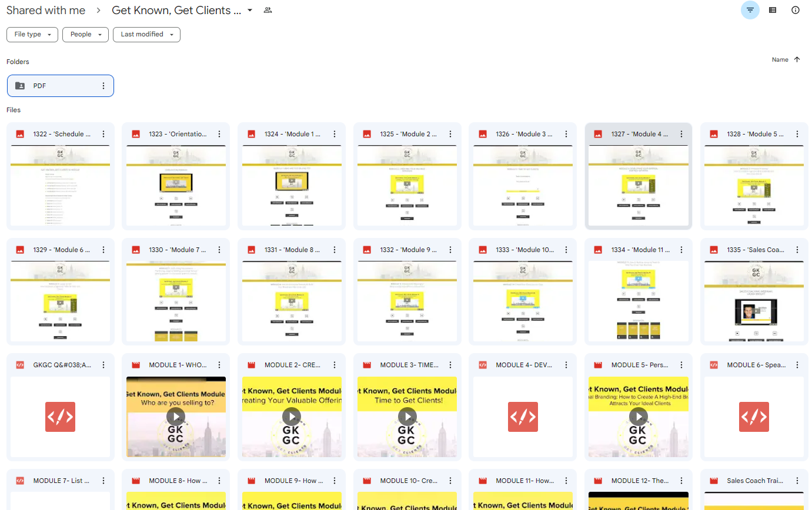812x510 pixels.
Task: Open more actions for 1331 Module 8 file
Action: (x=335, y=250)
